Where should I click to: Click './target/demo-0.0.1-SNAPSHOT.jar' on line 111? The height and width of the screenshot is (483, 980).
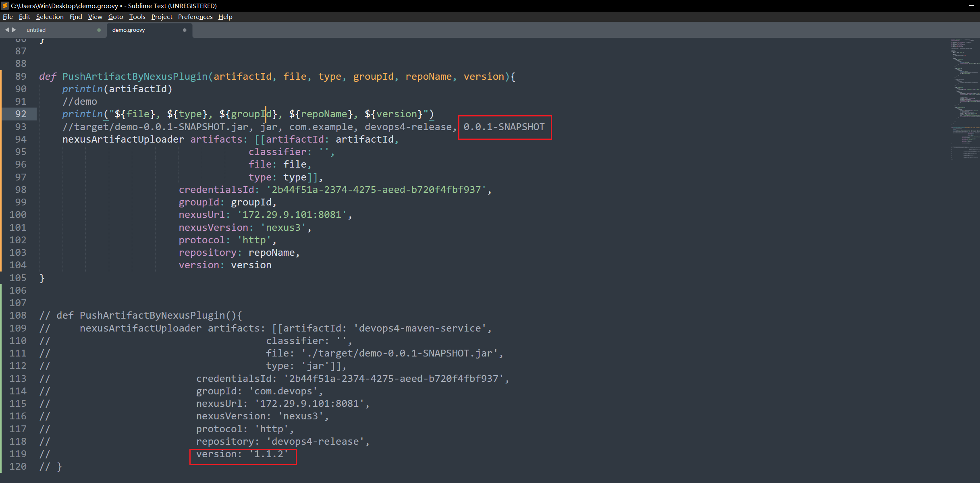pos(399,353)
